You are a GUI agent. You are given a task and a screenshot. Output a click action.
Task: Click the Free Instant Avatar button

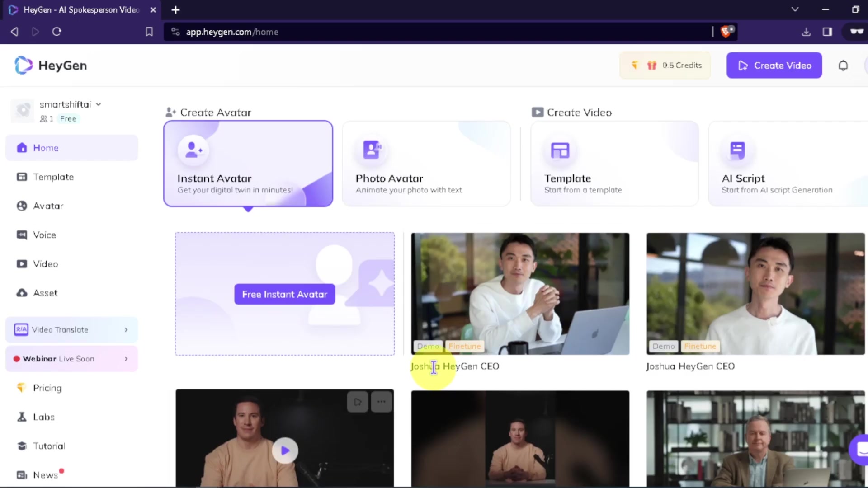(284, 294)
